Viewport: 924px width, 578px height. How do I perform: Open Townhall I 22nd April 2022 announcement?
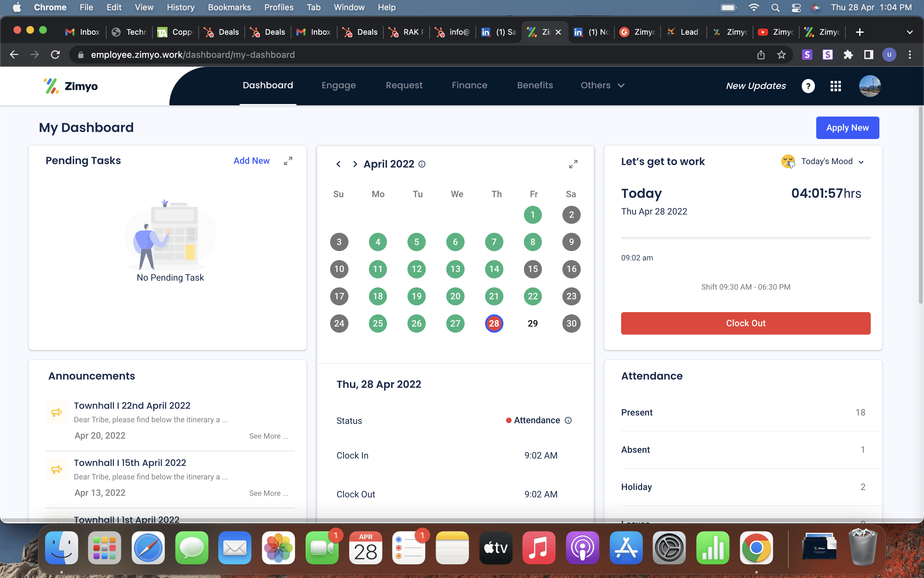pyautogui.click(x=132, y=406)
